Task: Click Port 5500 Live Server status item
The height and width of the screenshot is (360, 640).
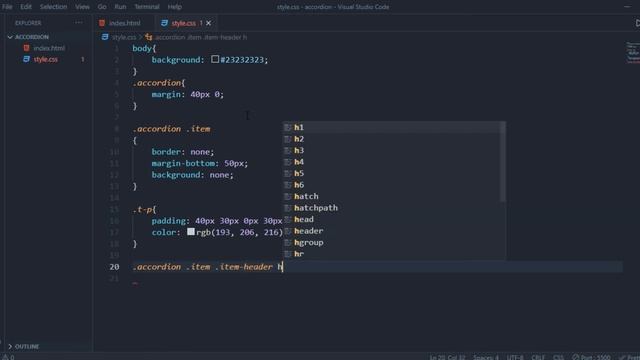Action: tap(591, 357)
